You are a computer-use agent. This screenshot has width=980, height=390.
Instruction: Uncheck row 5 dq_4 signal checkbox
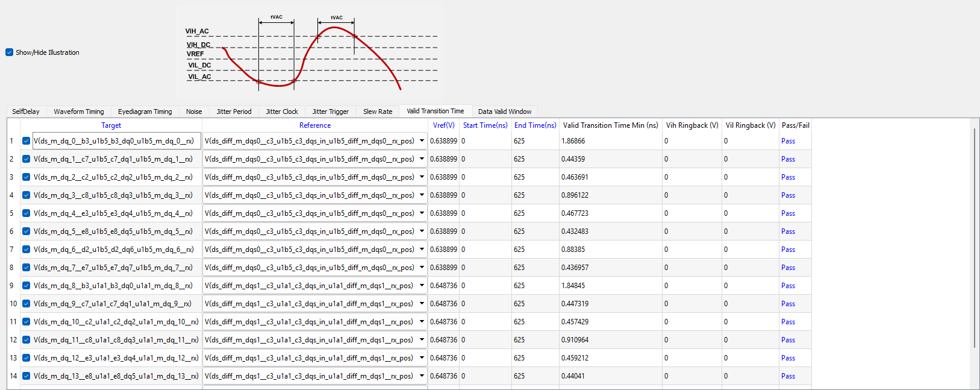pos(26,213)
